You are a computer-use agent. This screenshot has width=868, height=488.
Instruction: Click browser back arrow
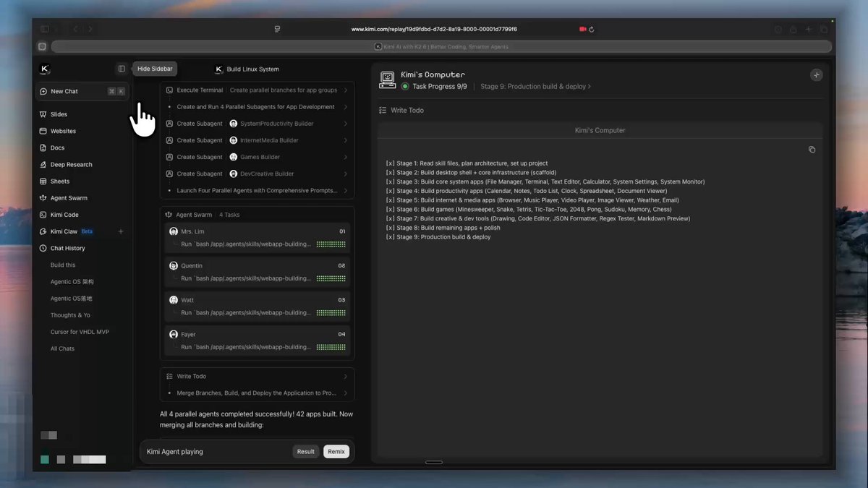coord(76,29)
